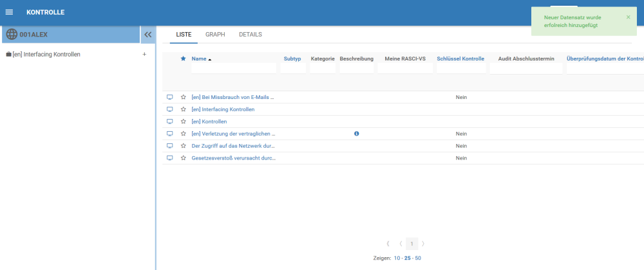The width and height of the screenshot is (644, 270).
Task: Click monitor icon for Interfacing Kontrollen row
Action: point(169,109)
